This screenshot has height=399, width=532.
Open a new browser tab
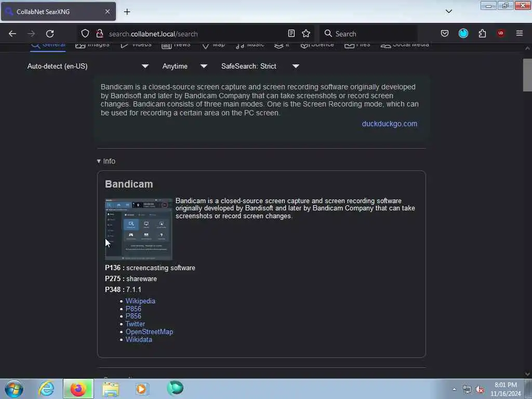(127, 11)
